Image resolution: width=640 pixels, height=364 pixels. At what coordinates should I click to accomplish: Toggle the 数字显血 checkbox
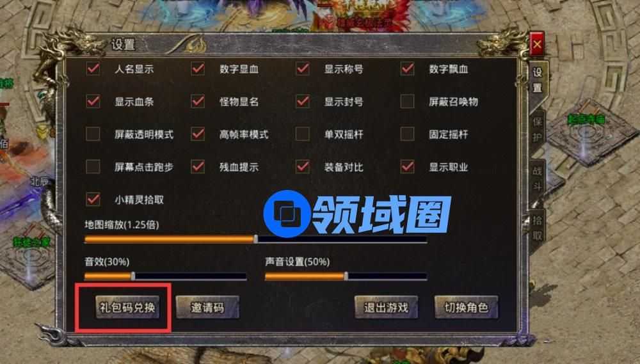point(198,68)
